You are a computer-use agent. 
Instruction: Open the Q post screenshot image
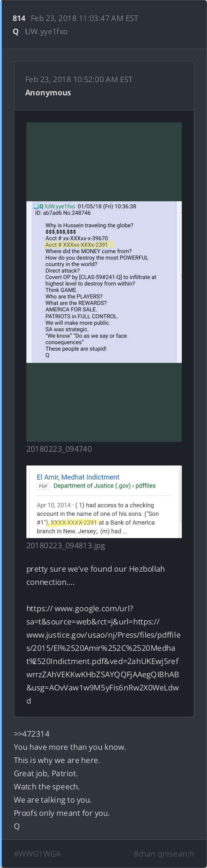(x=104, y=282)
